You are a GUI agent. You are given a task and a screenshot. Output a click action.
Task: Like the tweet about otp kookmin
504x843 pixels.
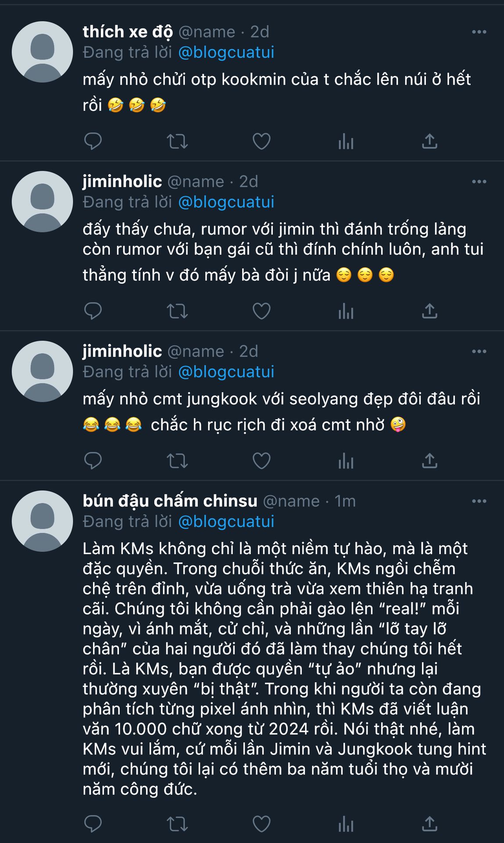click(x=261, y=141)
